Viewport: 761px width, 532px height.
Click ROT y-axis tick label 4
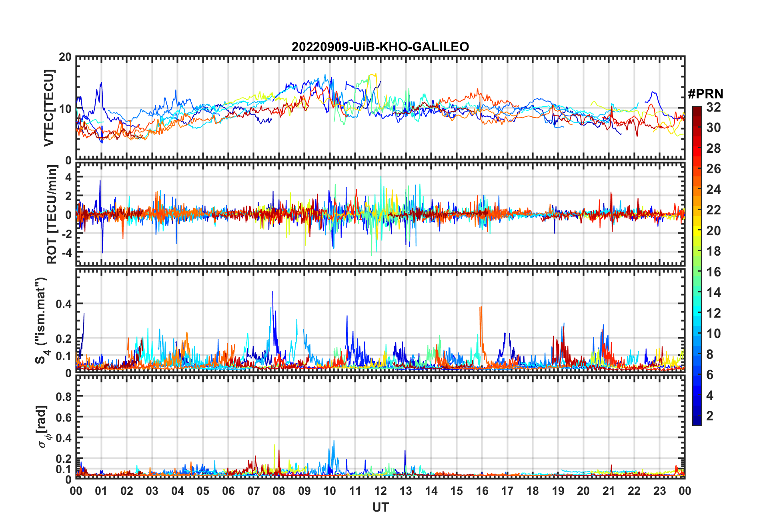68,177
